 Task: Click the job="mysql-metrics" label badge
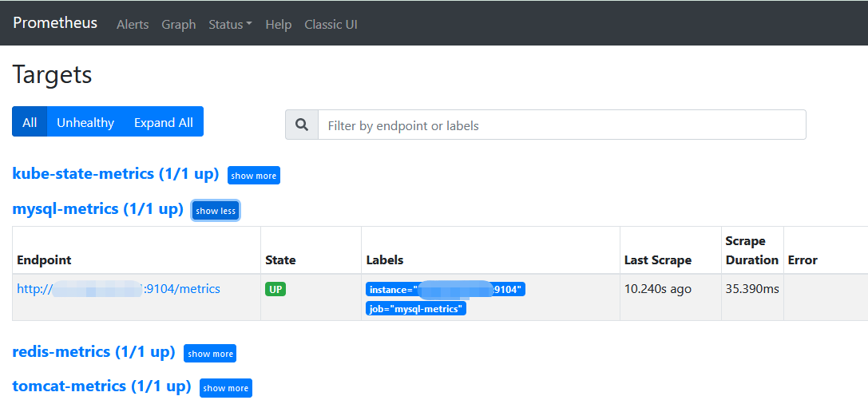pyautogui.click(x=416, y=308)
